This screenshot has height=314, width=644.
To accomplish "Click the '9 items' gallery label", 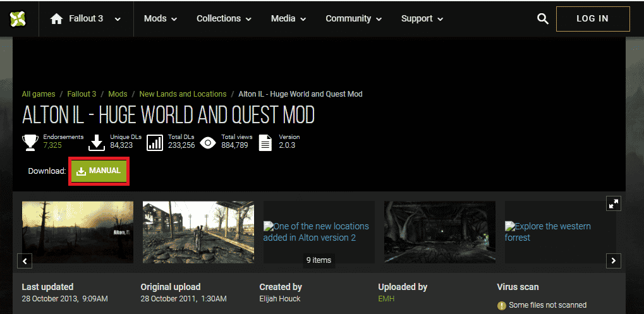I will point(319,260).
